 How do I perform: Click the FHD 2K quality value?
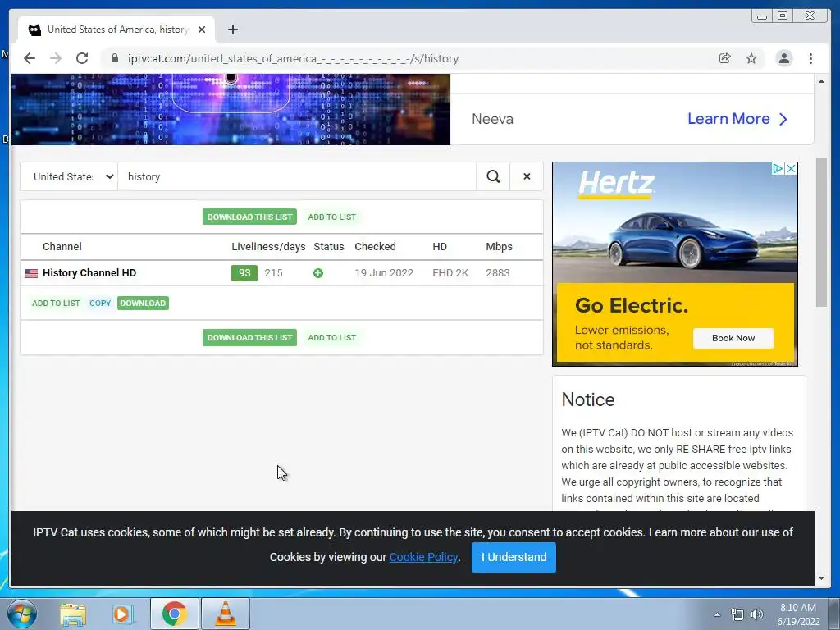450,272
